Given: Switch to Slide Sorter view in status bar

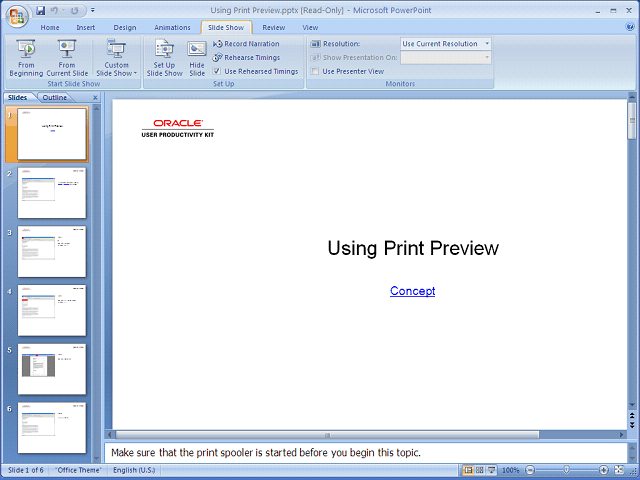Looking at the screenshot, I should click(480, 470).
